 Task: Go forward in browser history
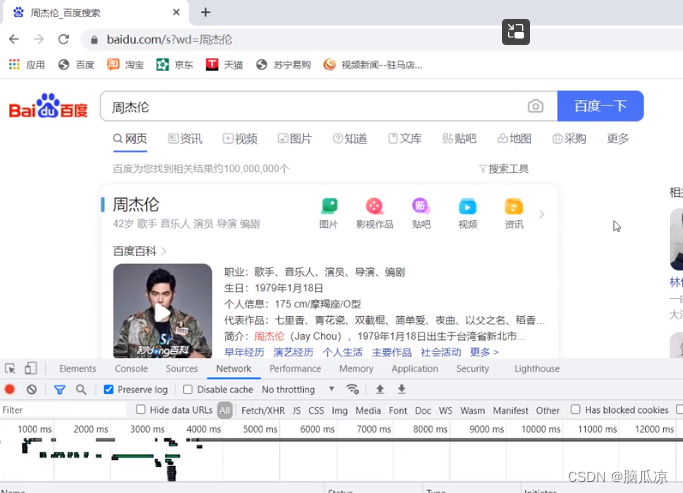39,40
